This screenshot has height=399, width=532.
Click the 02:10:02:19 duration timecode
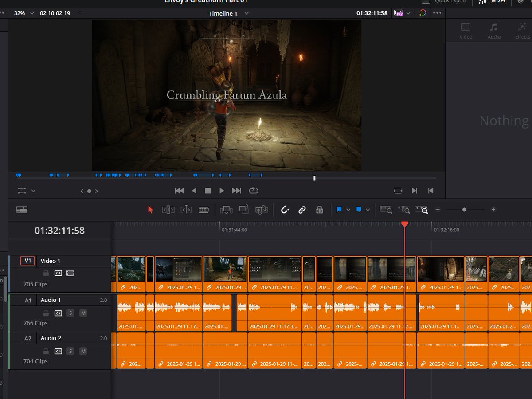tap(55, 13)
